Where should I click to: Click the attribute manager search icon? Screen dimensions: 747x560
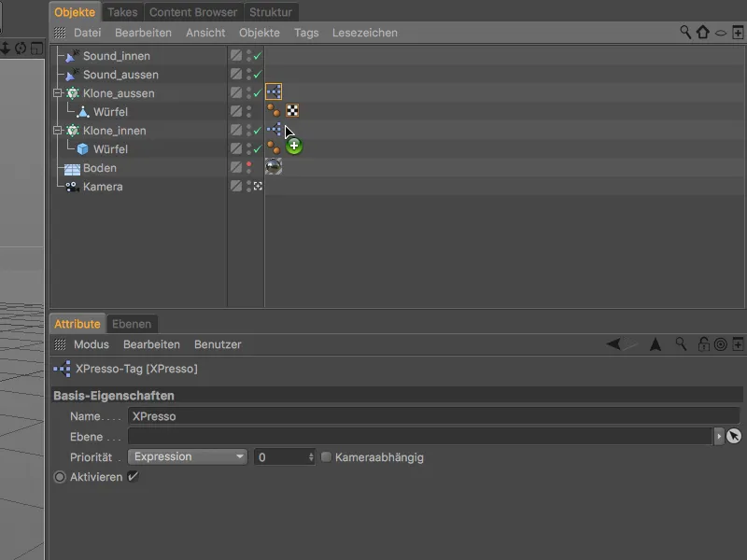pos(681,343)
